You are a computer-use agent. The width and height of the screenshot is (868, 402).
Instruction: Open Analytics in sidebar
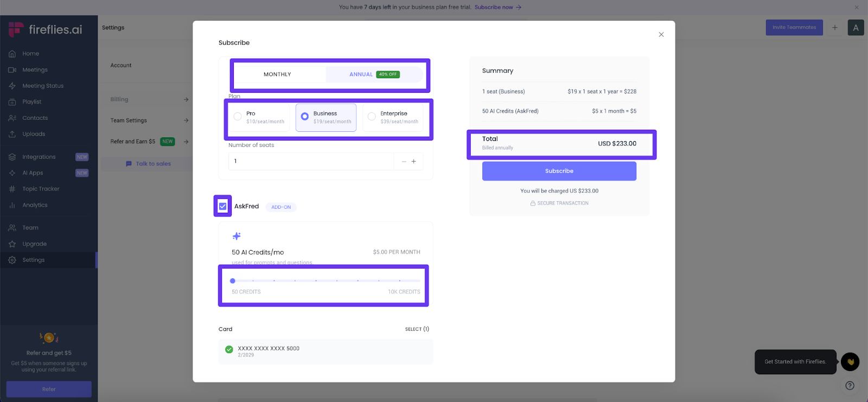point(35,205)
